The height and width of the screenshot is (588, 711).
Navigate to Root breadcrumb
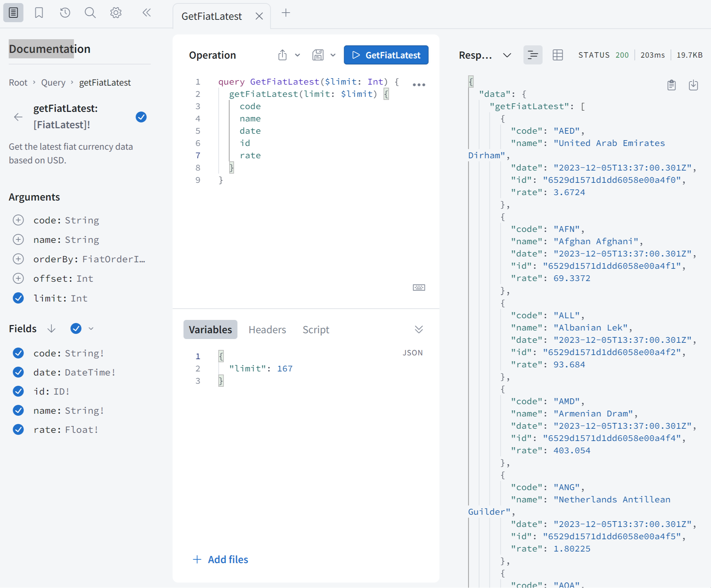tap(18, 83)
